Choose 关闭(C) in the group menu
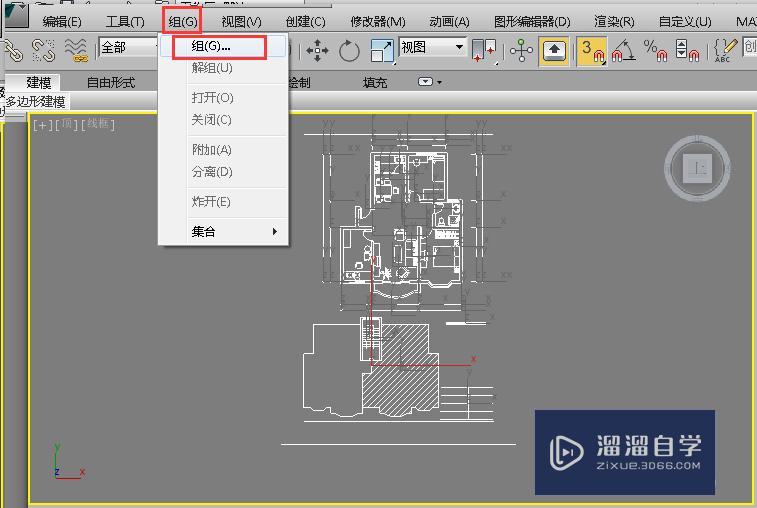Screen dimensions: 757x508 tap(224, 120)
